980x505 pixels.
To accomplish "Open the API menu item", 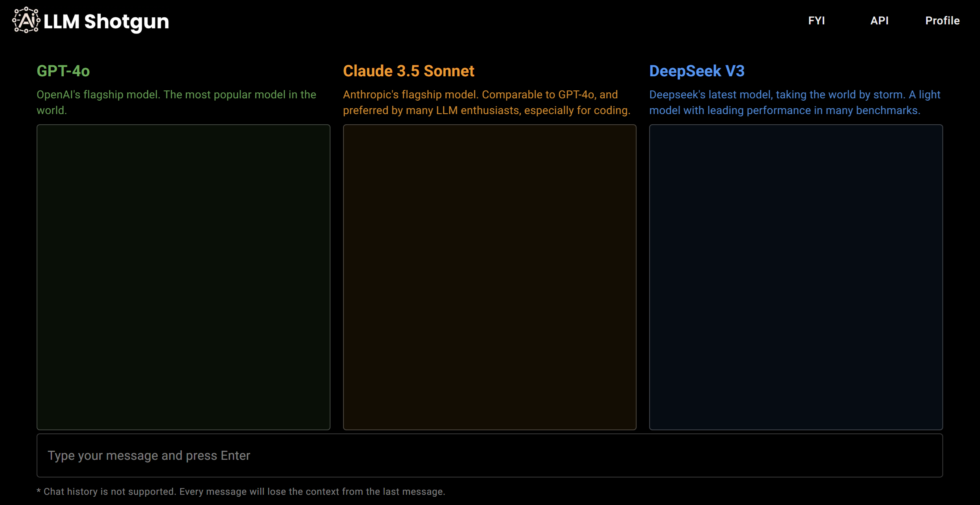I will point(879,20).
